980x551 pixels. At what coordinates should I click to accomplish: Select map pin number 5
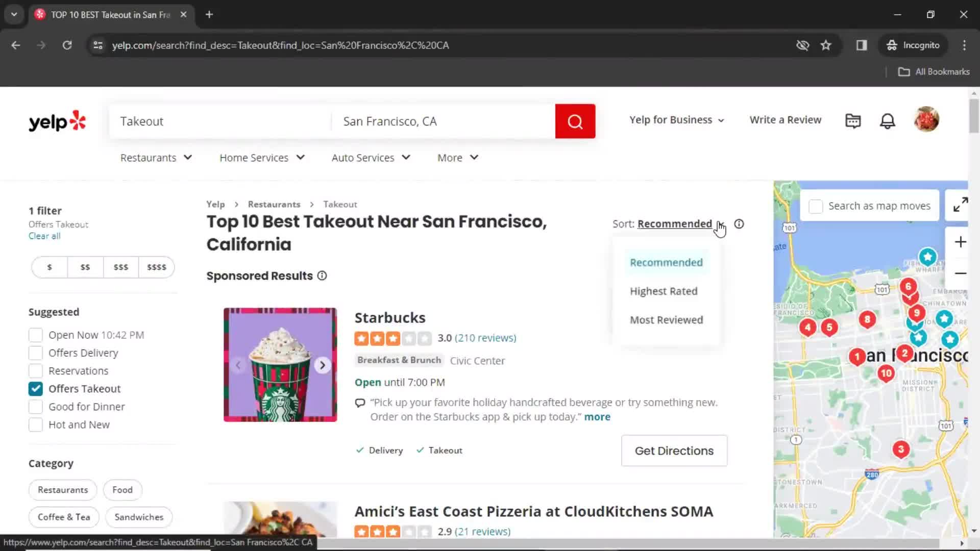coord(829,328)
